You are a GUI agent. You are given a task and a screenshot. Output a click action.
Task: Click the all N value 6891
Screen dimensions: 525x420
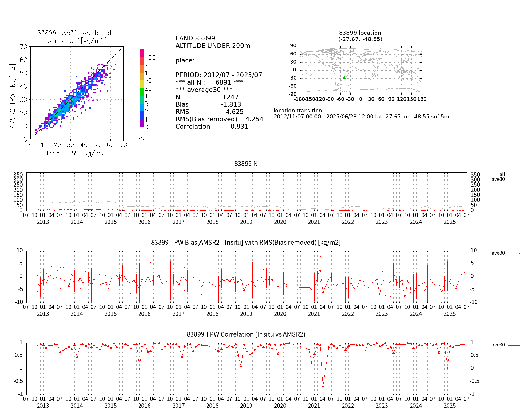[x=223, y=82]
